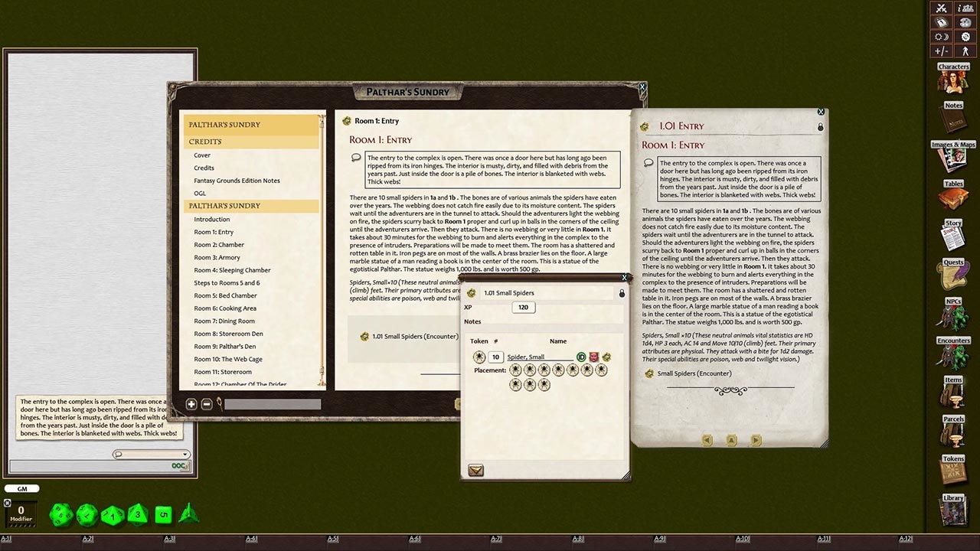Select Room 3: Armory in the index
Screen dimensions: 980x551
point(218,257)
